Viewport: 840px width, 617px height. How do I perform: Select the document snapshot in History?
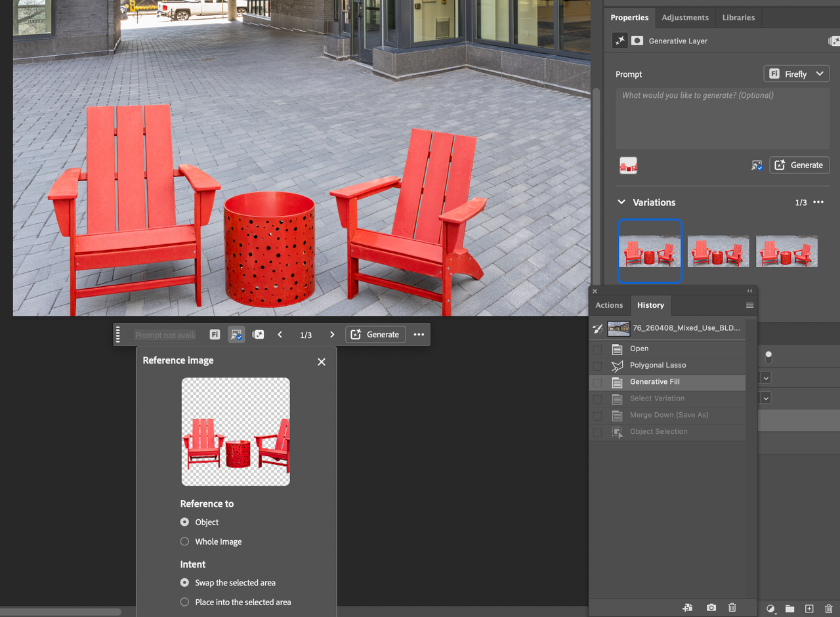(x=667, y=328)
